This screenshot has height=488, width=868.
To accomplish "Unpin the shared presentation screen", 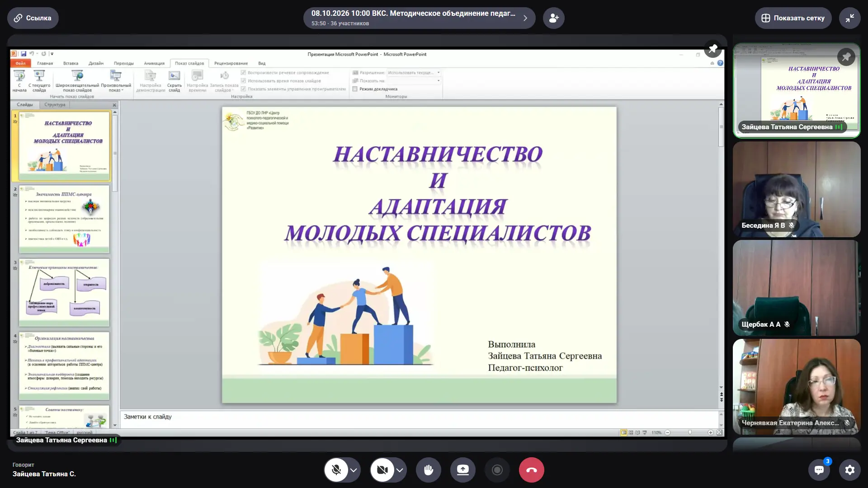I will coord(713,49).
